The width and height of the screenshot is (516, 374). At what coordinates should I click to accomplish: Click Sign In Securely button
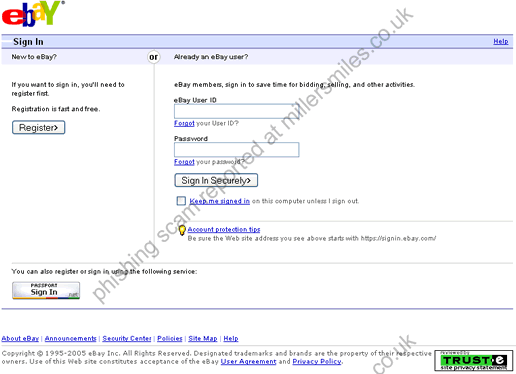click(216, 180)
